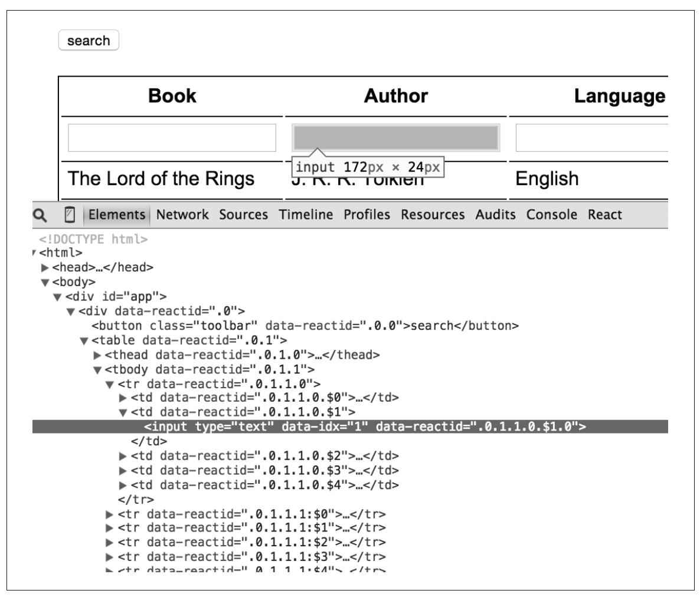This screenshot has height=597, width=700.
Task: Click the Book column filter input
Action: click(172, 138)
